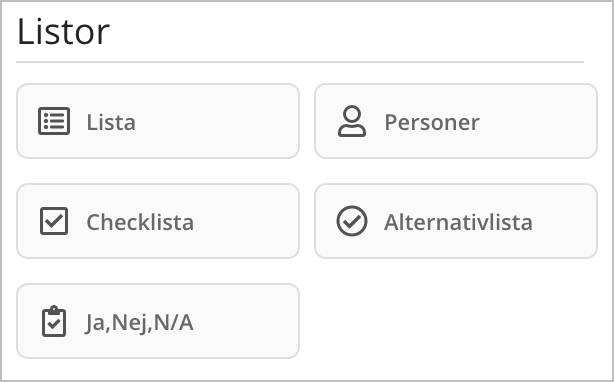Insert a yes/no/N/A list via Ja,Nej,N/A
Viewport: 614px width, 382px height.
158,321
